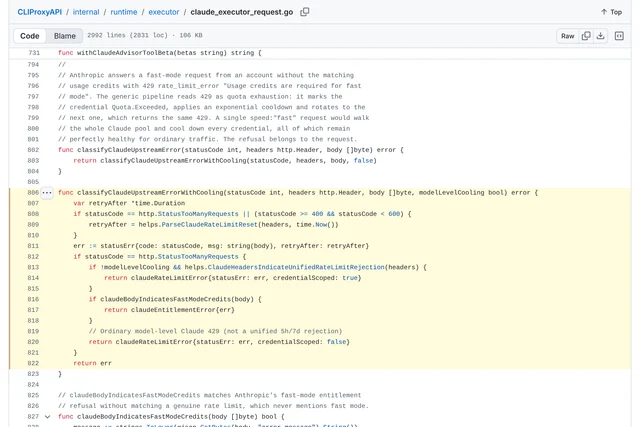Select line number 806

pyautogui.click(x=33, y=193)
